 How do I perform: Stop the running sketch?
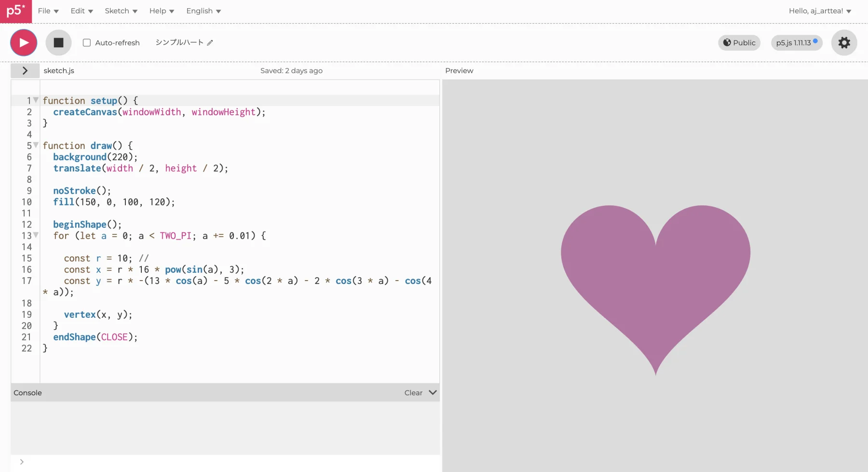pyautogui.click(x=58, y=42)
